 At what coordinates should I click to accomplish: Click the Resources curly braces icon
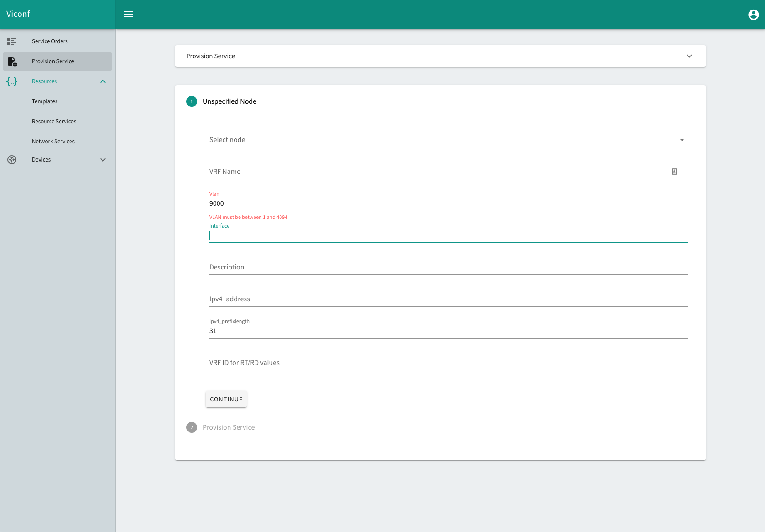(12, 81)
